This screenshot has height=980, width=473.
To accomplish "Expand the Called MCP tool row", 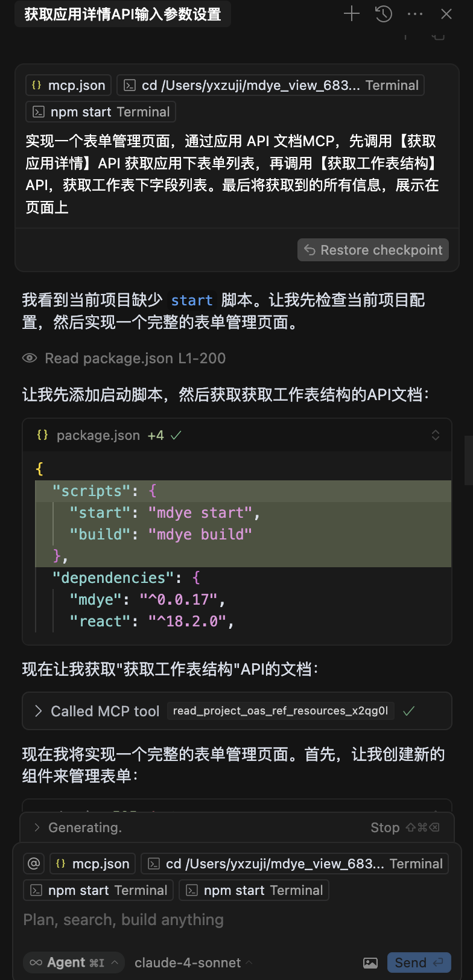I will (237, 711).
